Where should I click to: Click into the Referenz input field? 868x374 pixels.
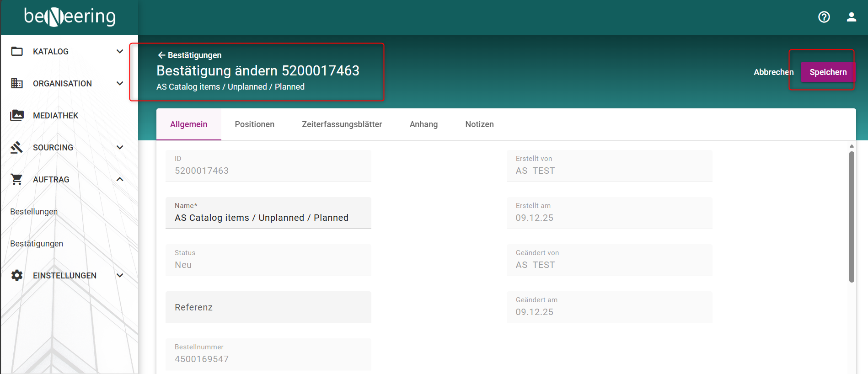268,307
